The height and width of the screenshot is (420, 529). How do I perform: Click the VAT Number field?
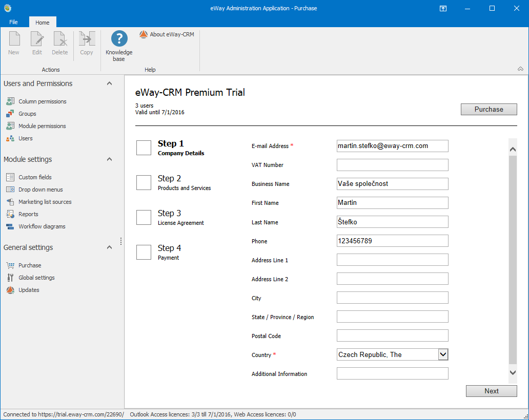pyautogui.click(x=392, y=165)
